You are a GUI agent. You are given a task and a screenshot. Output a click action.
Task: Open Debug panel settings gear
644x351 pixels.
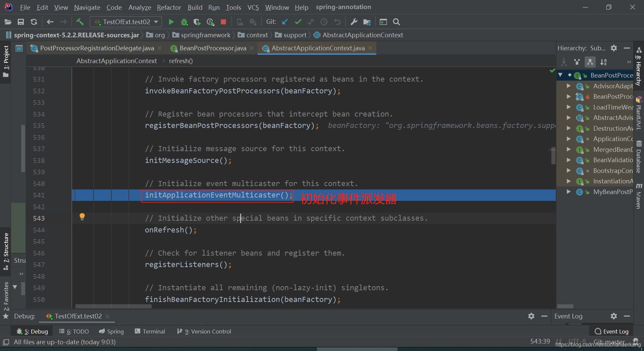click(x=531, y=316)
